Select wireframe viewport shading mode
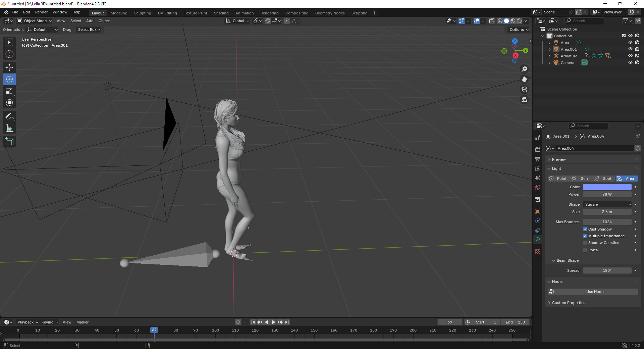This screenshot has height=349, width=644. click(x=500, y=21)
